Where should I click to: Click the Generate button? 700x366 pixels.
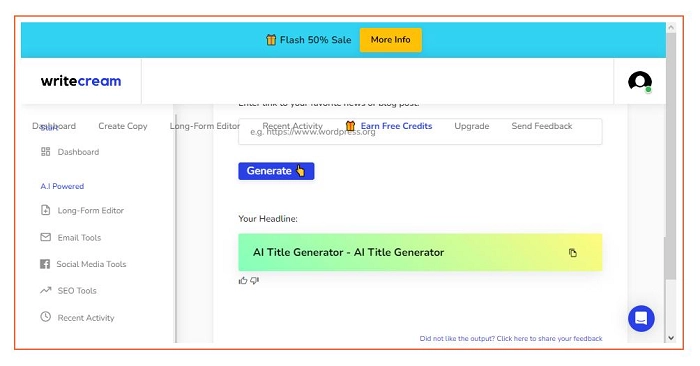(276, 171)
